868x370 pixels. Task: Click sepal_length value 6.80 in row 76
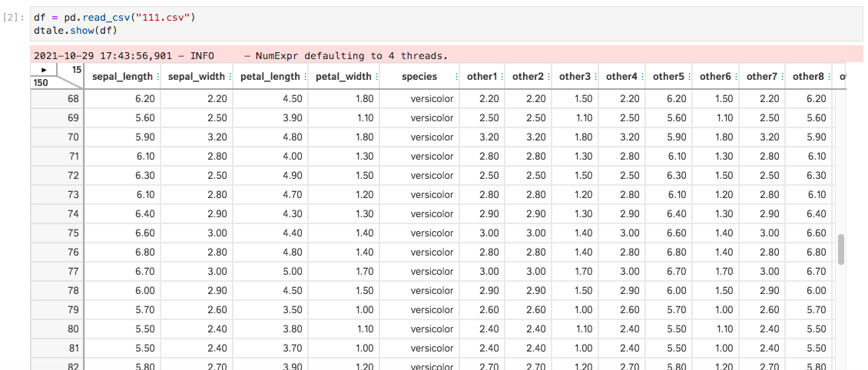[x=144, y=253]
